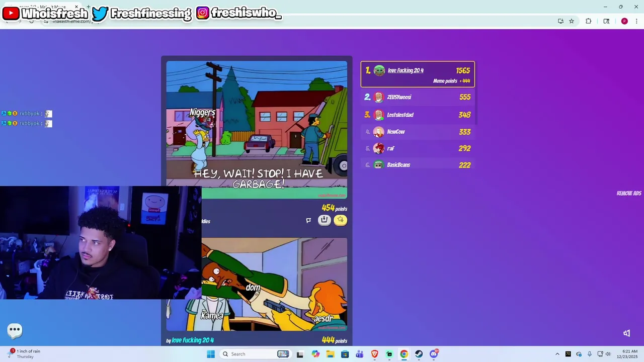Open Microsoft Store from the taskbar

345,354
